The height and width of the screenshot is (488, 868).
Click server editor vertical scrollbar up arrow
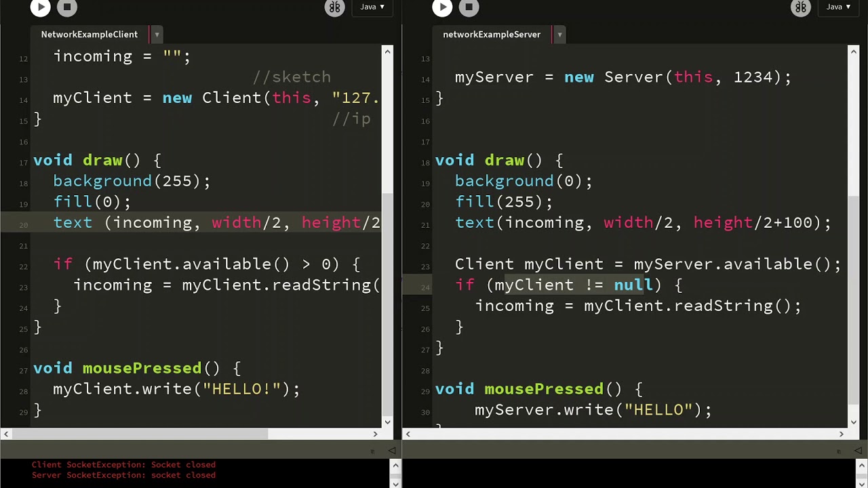854,51
